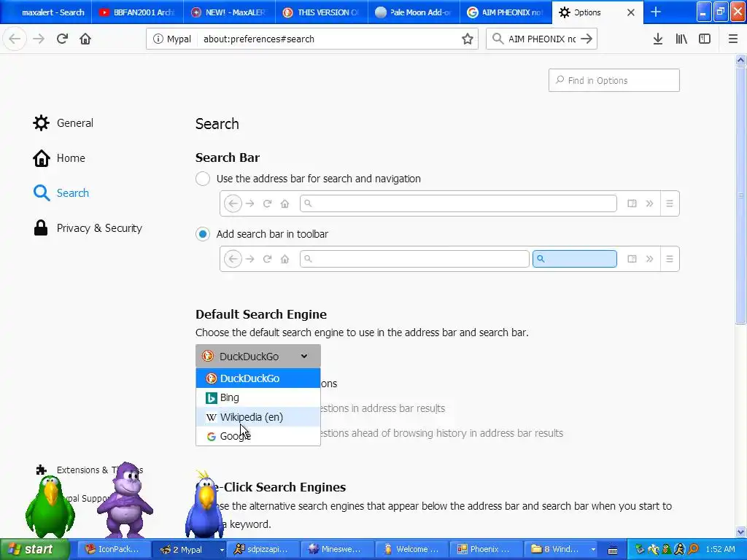Switch to the Pale Moon Add-ons tab
747x560 pixels.
click(x=414, y=12)
